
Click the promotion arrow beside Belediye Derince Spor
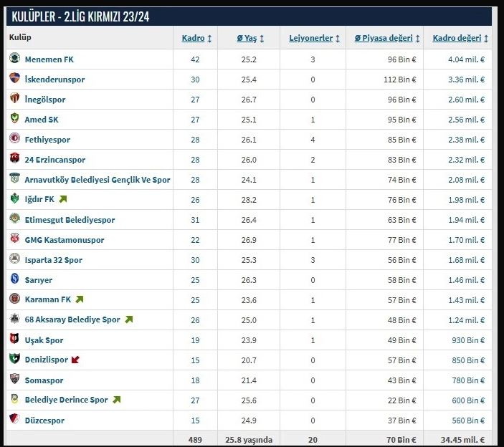[x=117, y=400]
